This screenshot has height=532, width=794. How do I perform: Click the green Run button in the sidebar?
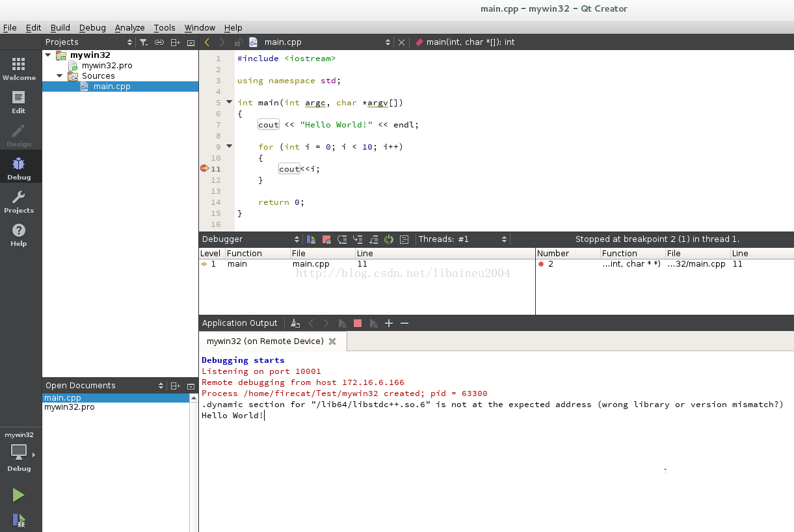(19, 494)
